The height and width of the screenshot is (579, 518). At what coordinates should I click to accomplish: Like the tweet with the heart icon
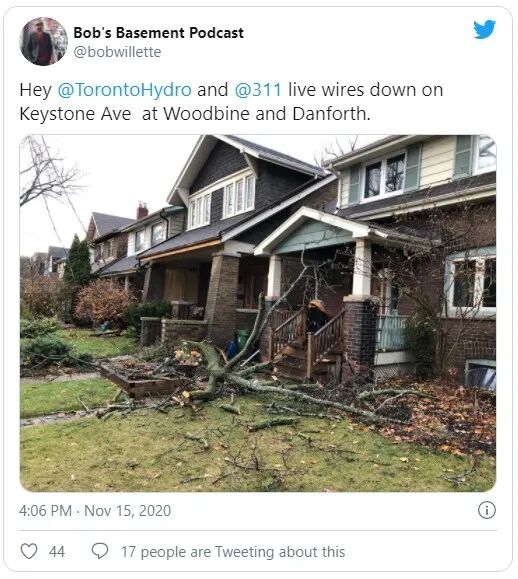[x=28, y=551]
